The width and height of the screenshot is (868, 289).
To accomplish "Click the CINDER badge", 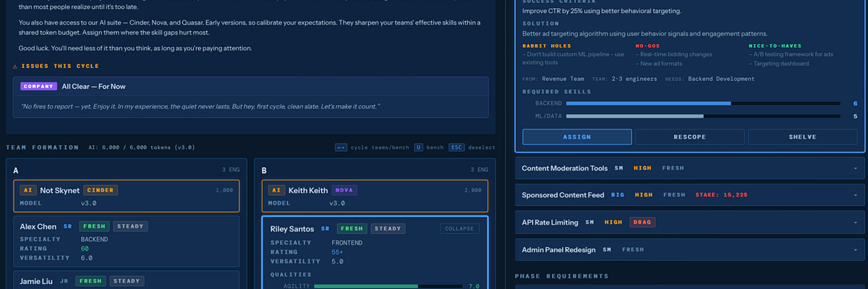I will click(101, 191).
